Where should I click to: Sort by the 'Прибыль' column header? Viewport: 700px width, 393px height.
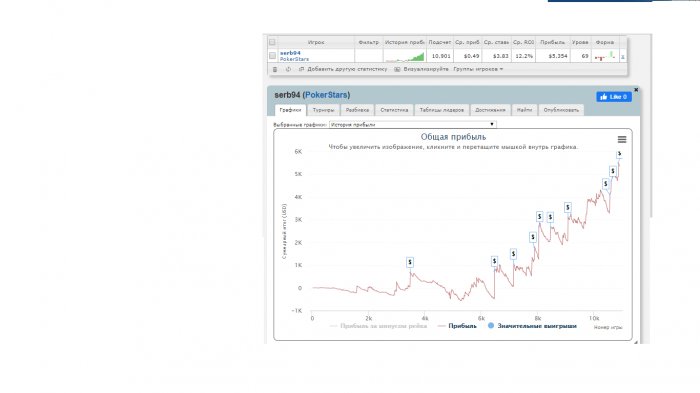552,42
